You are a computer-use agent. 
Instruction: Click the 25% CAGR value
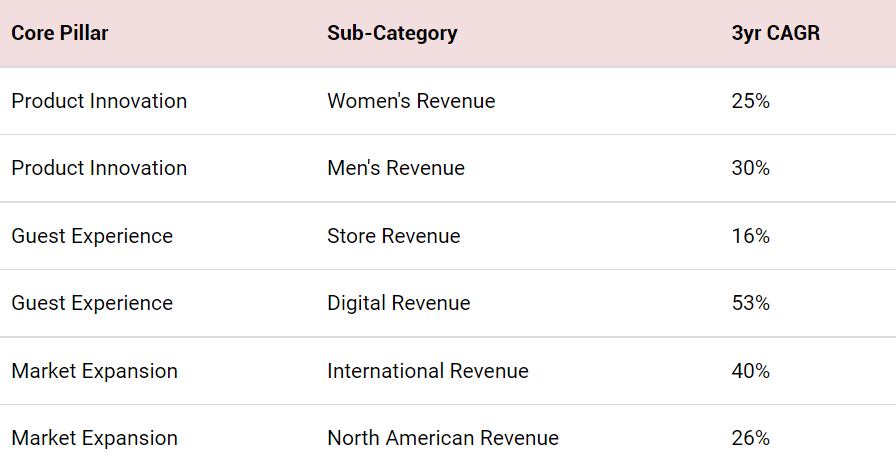click(750, 101)
